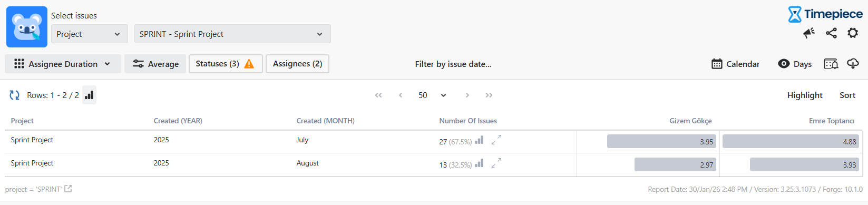Open the chart view icon beside Rows
Image resolution: width=868 pixels, height=205 pixels.
click(90, 95)
